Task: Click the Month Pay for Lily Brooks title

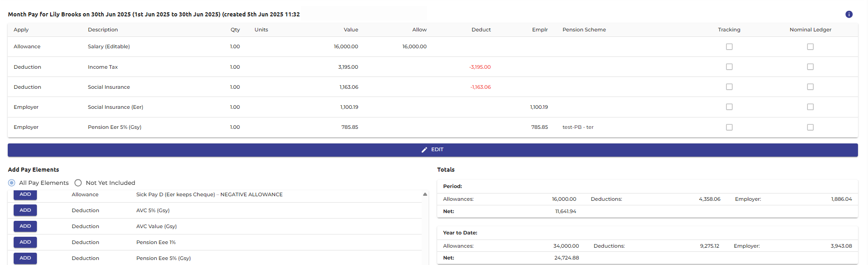Action: 154,14
